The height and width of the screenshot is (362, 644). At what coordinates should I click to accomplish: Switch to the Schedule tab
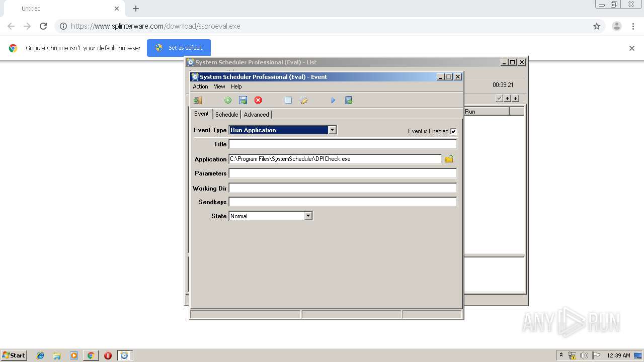point(226,115)
